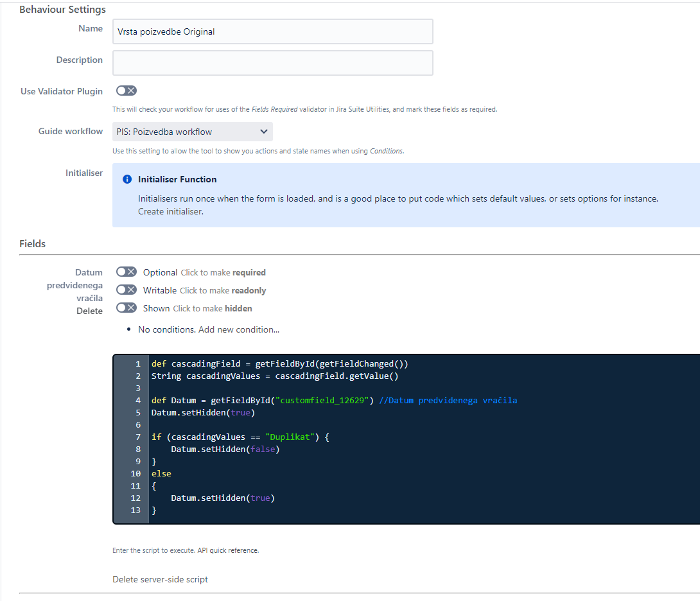Click Datum.setHidden(false) on line 8

pos(225,449)
